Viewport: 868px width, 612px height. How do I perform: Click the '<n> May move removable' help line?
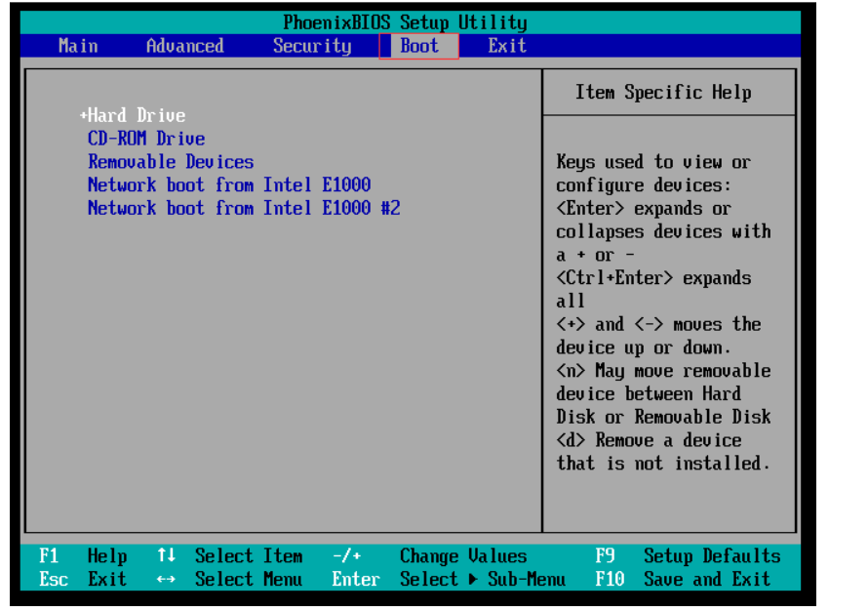[x=663, y=371]
